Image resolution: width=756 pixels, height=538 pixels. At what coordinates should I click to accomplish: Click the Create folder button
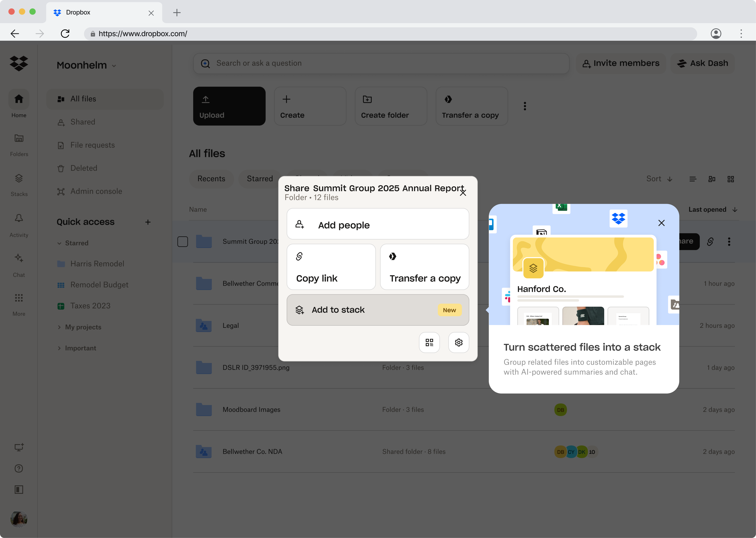pyautogui.click(x=391, y=106)
